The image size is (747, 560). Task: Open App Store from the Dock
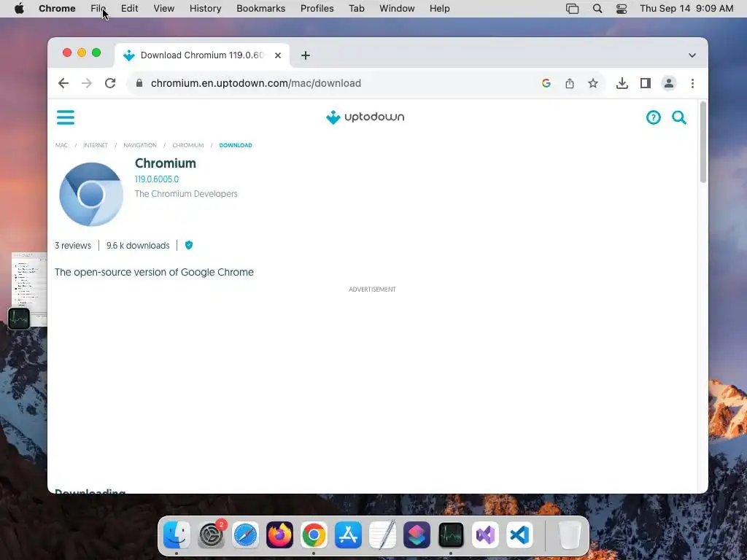pos(348,534)
